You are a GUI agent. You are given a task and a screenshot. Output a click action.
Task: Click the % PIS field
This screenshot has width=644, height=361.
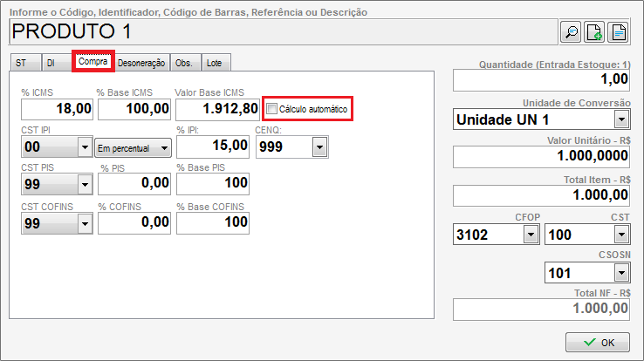pos(134,183)
